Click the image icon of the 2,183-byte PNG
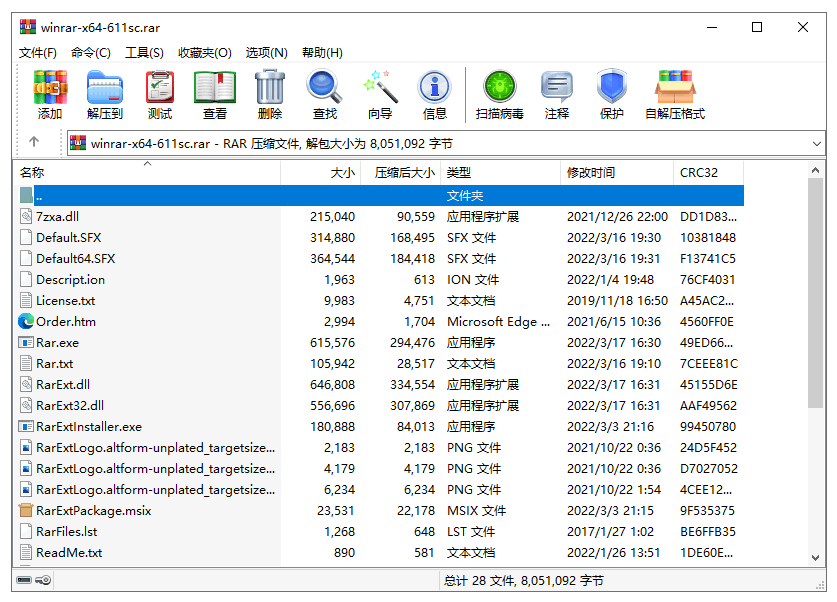The image size is (837, 602). click(26, 447)
